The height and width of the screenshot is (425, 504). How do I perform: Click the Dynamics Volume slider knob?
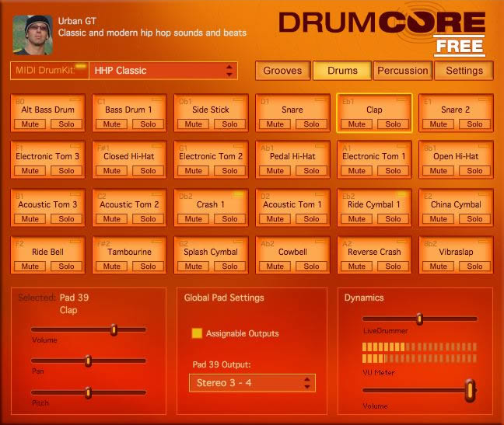coord(470,390)
